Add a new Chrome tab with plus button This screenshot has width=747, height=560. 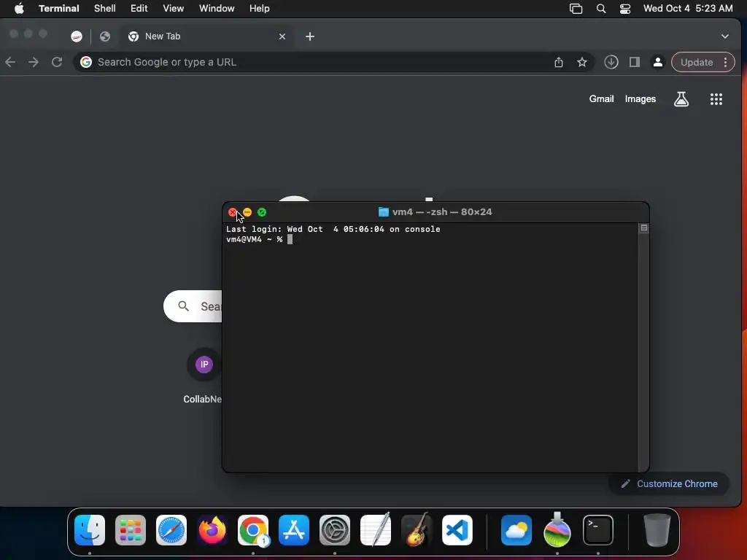pyautogui.click(x=310, y=36)
